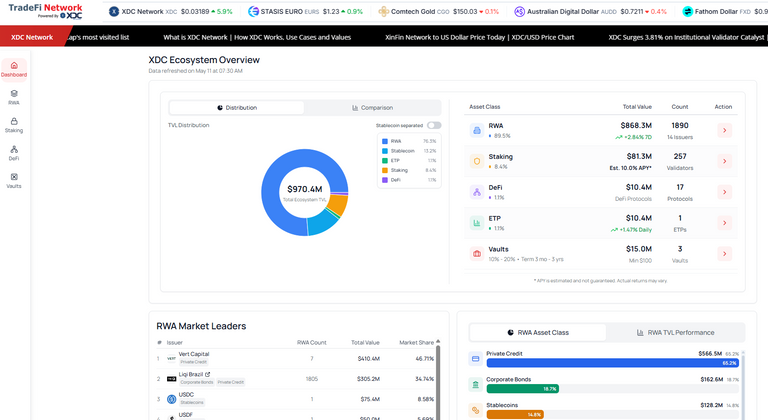This screenshot has width=768, height=420.
Task: Click the Corporate Bonds green progress bar
Action: click(523, 389)
